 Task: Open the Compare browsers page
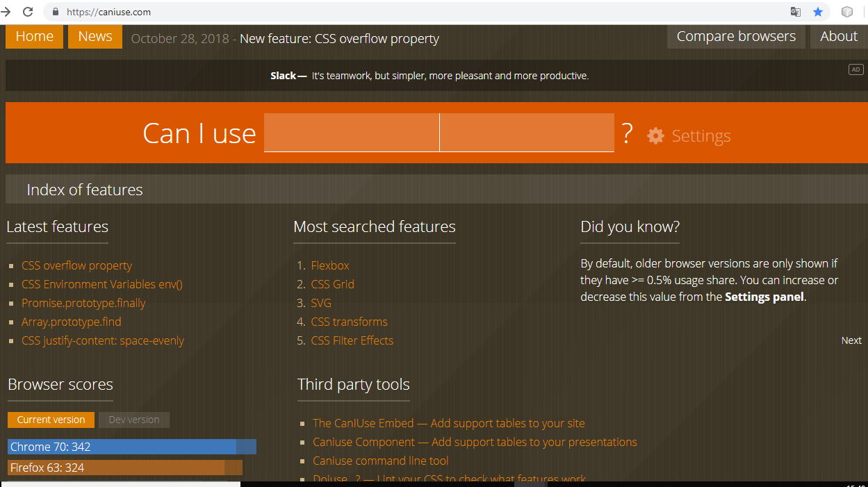point(736,37)
